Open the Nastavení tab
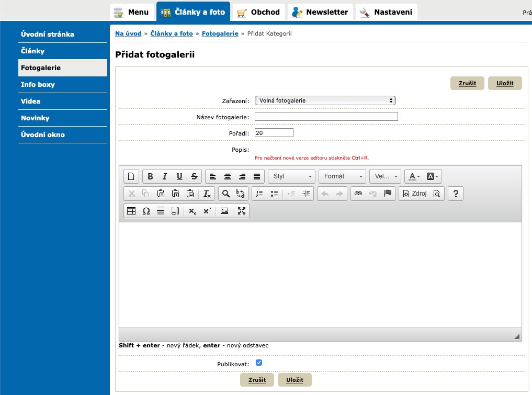The width and height of the screenshot is (532, 395). pos(387,12)
